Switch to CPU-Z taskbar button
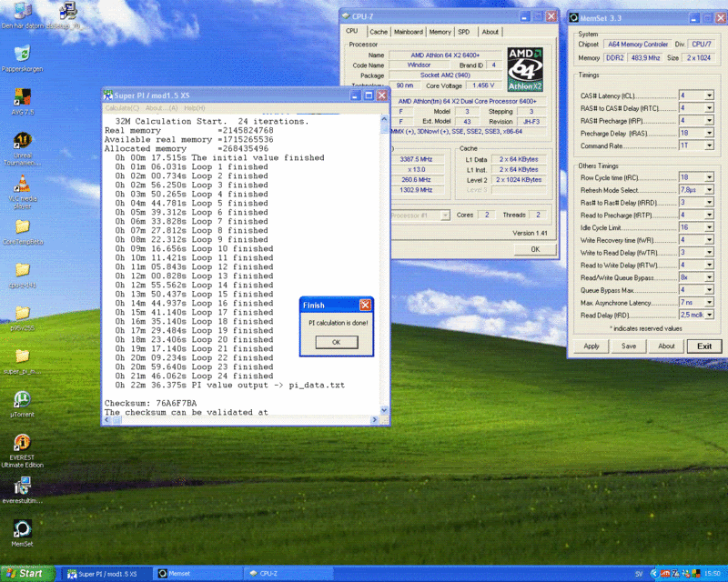Viewport: 728px width, 582px height. [288, 574]
